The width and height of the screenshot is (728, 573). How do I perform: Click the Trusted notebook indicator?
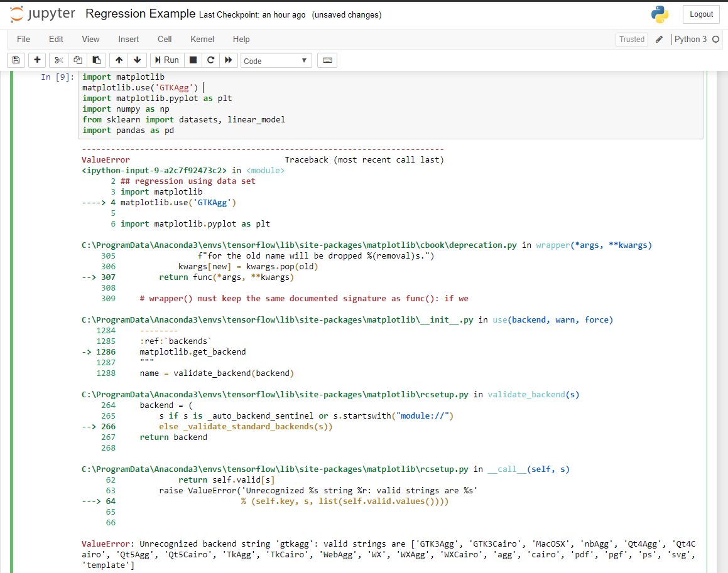tap(632, 40)
